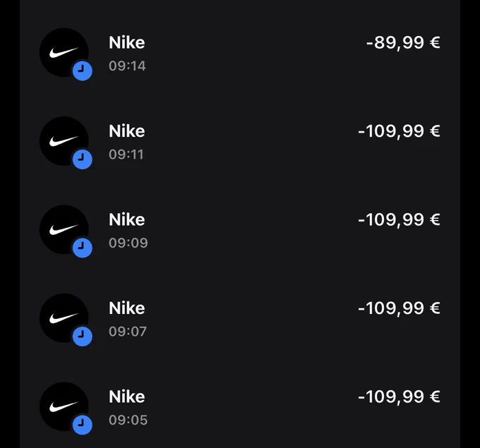Tap pending clock badge on 09:07 payment
This screenshot has width=480, height=448.
tap(83, 337)
